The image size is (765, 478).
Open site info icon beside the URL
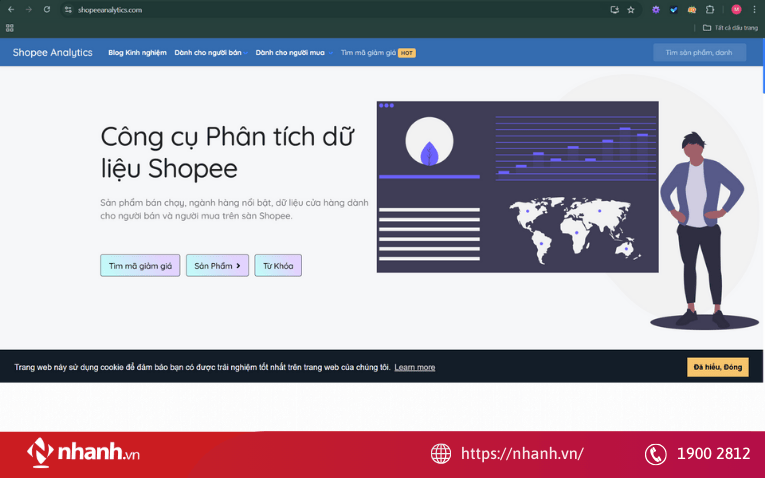point(68,10)
